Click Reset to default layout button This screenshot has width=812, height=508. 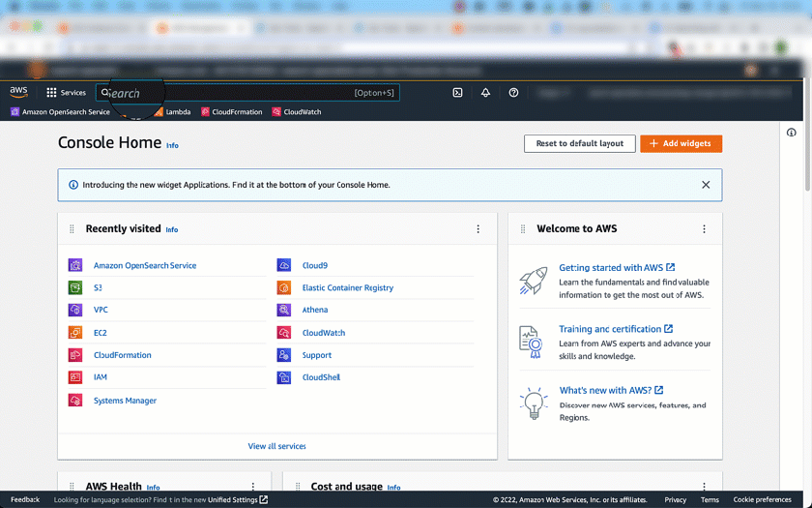click(579, 143)
